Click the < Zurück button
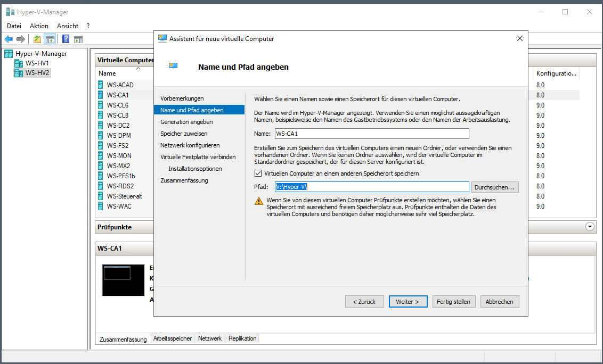This screenshot has width=603, height=364. click(x=364, y=302)
